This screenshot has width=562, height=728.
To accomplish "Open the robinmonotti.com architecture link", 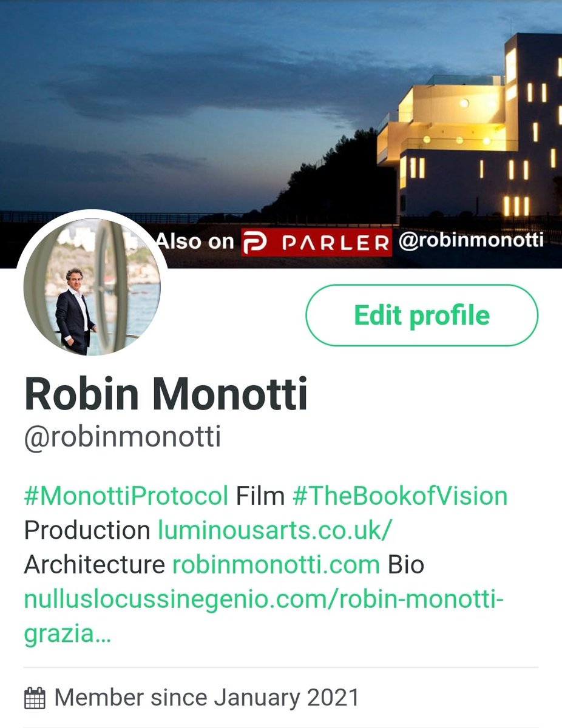I will (x=276, y=565).
